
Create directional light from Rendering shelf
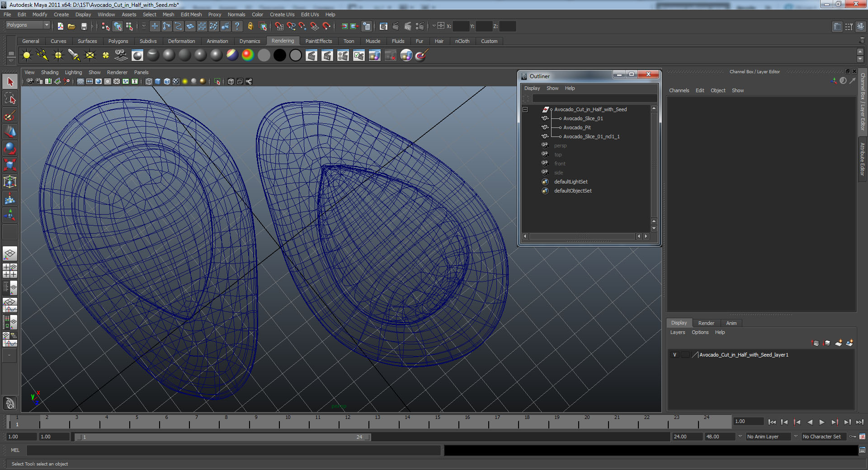click(x=42, y=55)
